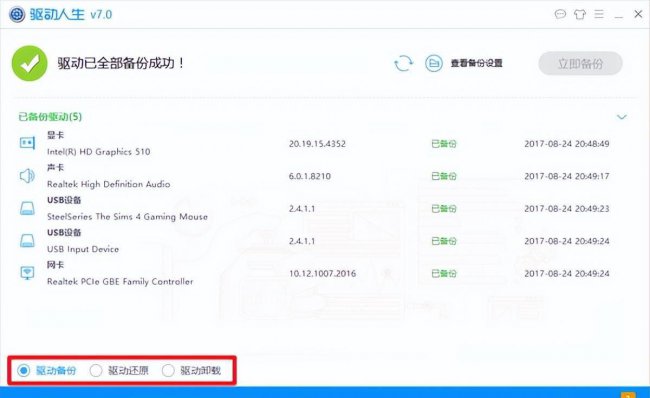Screen dimensions: 650x398
Task: Open the feedback chat bubble icon
Action: pyautogui.click(x=560, y=15)
